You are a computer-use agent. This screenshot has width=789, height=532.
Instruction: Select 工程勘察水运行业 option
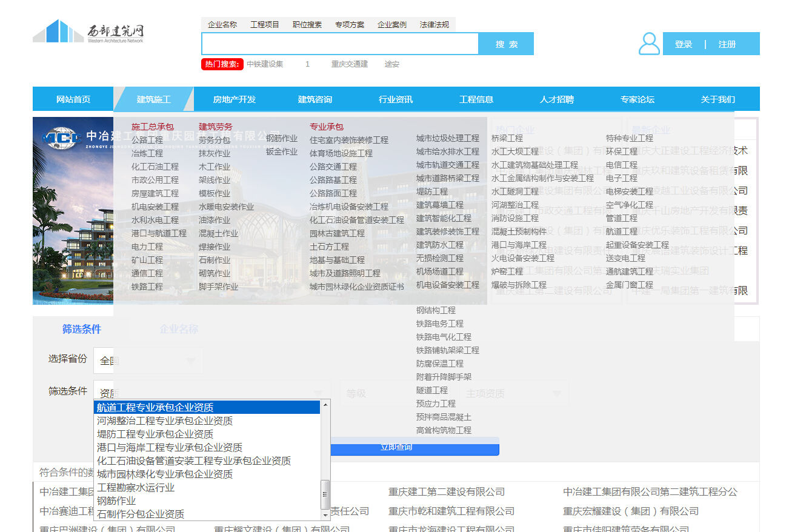point(207,487)
